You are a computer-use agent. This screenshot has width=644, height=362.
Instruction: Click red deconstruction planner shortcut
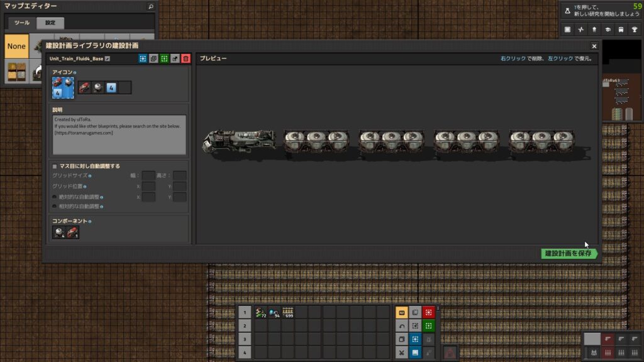[x=428, y=313]
